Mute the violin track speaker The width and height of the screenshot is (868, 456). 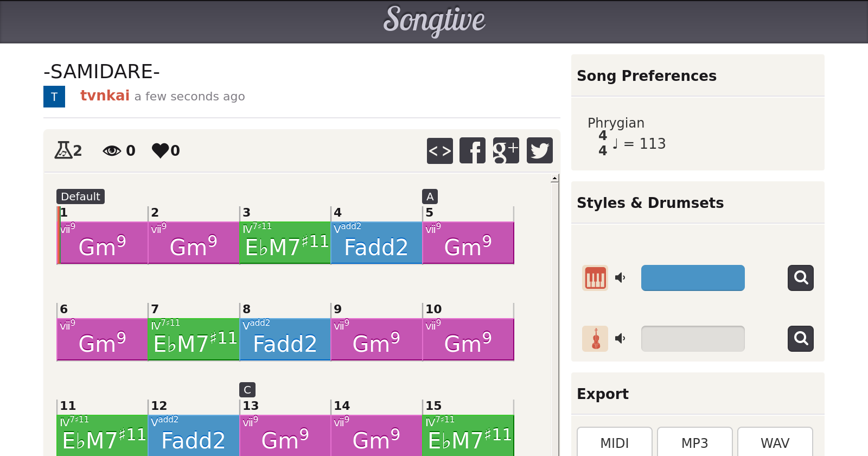coord(620,339)
